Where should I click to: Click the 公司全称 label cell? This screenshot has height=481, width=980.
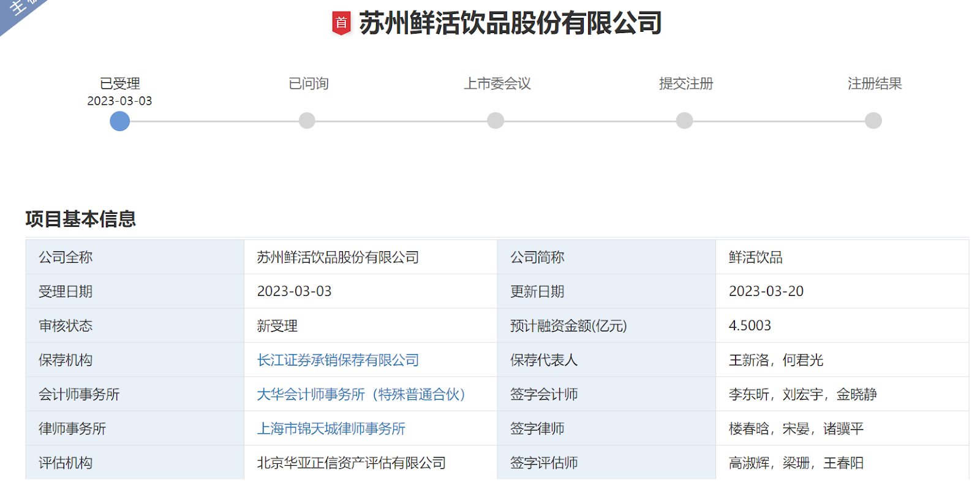point(135,257)
